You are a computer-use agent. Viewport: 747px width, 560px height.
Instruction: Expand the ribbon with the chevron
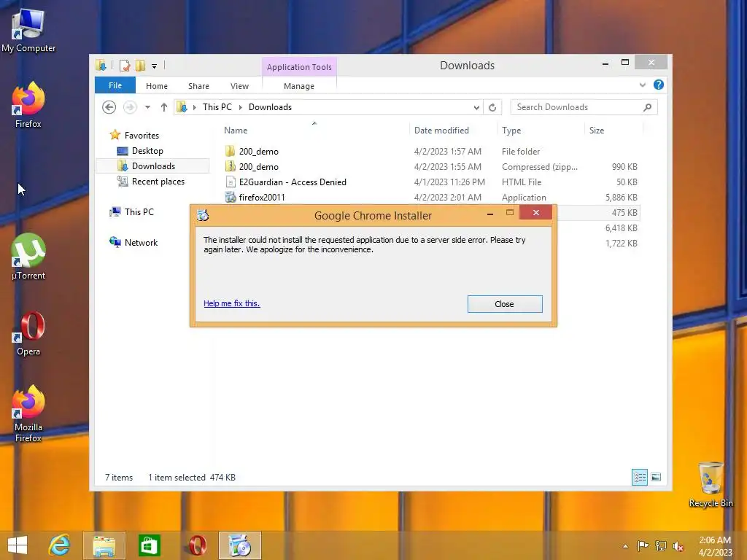point(642,85)
